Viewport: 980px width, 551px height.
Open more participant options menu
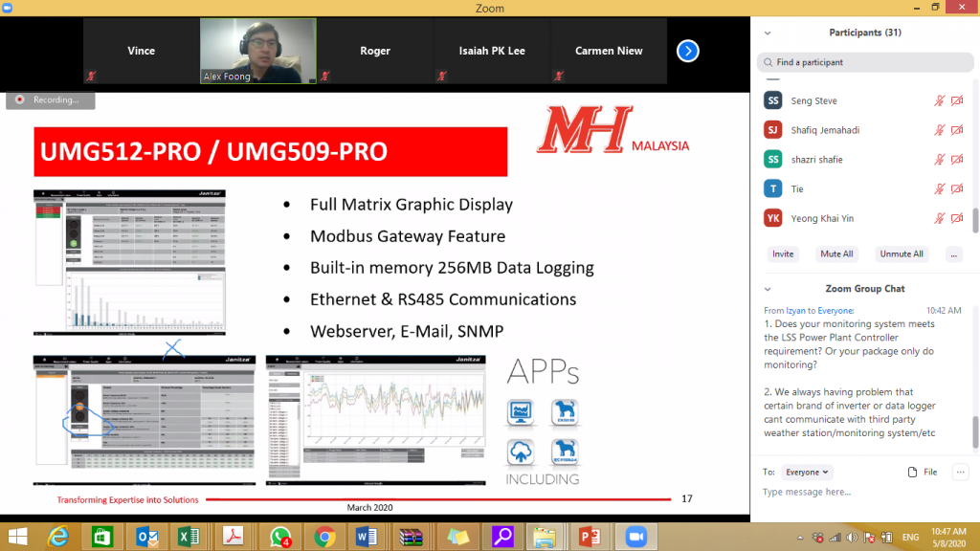(x=954, y=254)
